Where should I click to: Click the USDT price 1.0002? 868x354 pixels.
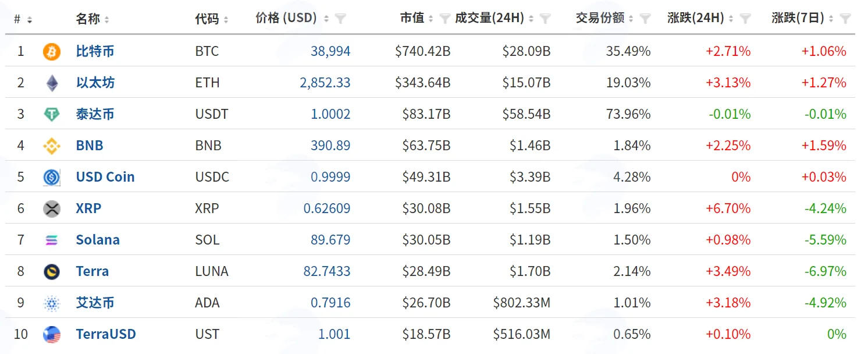(330, 114)
